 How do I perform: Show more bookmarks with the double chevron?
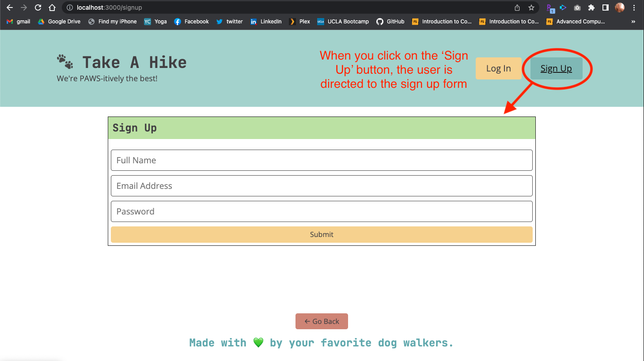[x=633, y=22]
